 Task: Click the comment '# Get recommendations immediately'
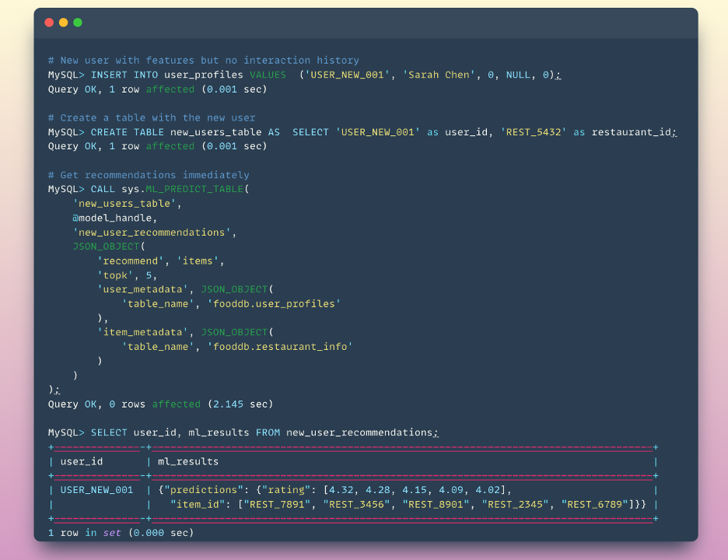[149, 175]
